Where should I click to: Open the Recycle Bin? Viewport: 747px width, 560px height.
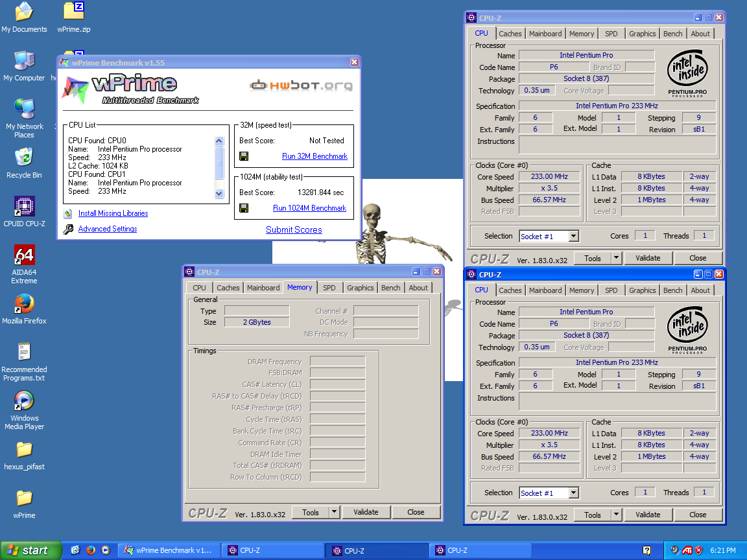(x=24, y=163)
